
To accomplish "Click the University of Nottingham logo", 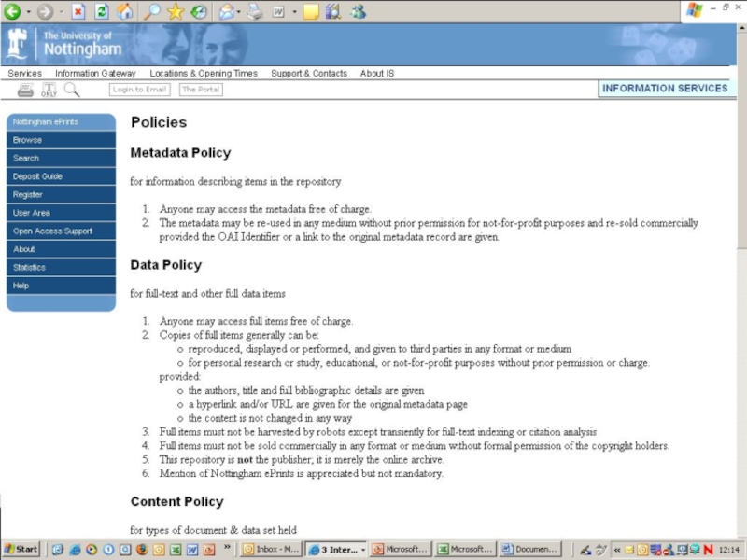I will click(x=64, y=44).
